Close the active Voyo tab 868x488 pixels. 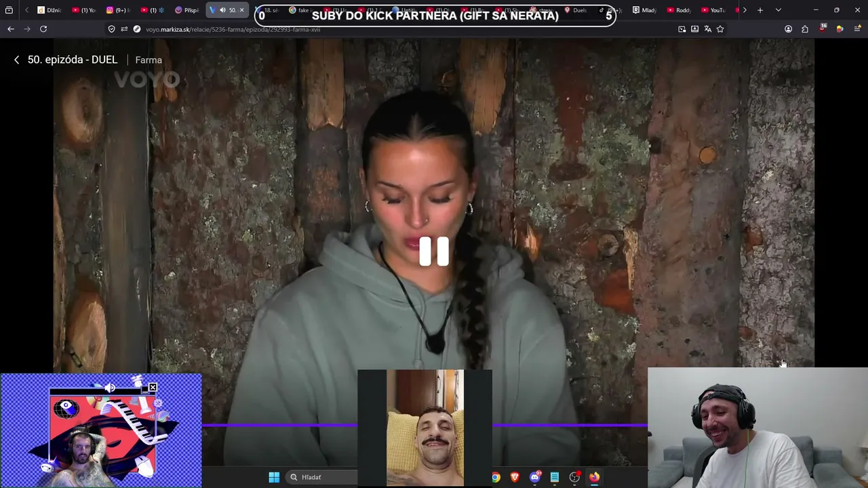pyautogui.click(x=241, y=10)
